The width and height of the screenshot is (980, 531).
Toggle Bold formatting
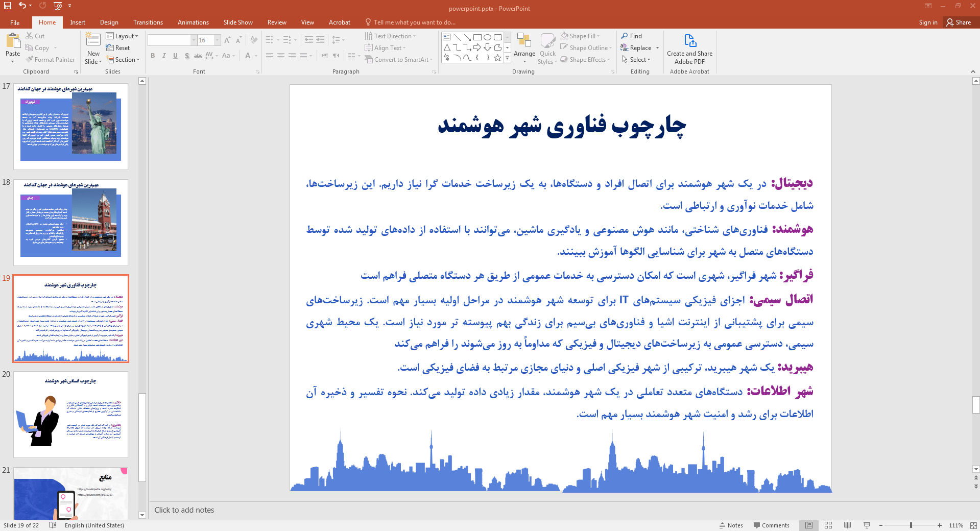point(153,56)
